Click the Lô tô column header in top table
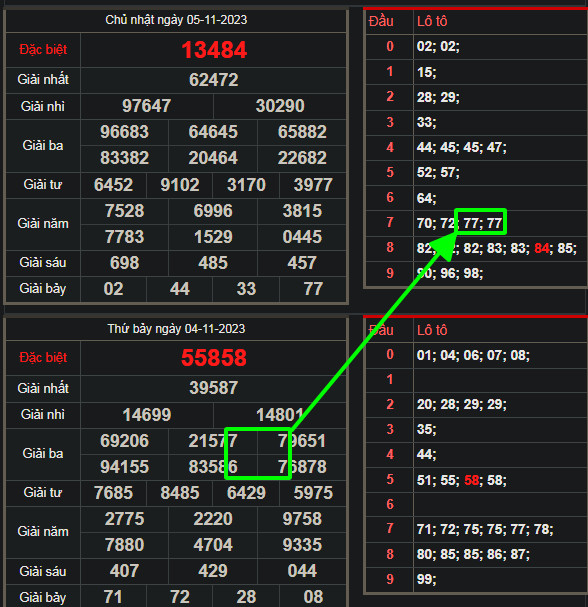 point(432,21)
